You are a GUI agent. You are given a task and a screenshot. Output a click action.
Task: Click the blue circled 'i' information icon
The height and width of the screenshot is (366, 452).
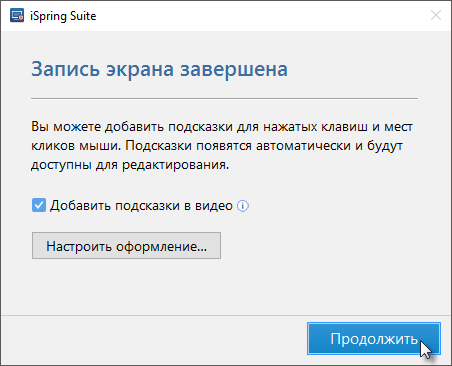[x=243, y=206]
